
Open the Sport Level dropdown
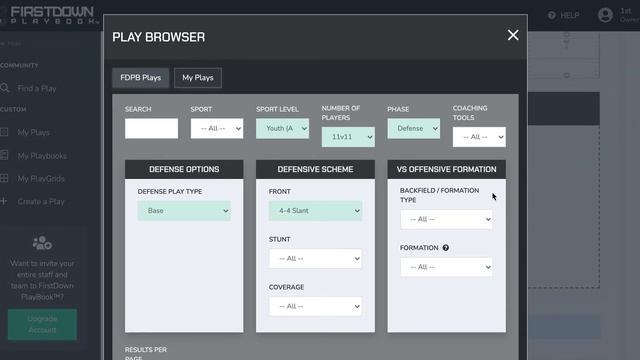pos(282,129)
